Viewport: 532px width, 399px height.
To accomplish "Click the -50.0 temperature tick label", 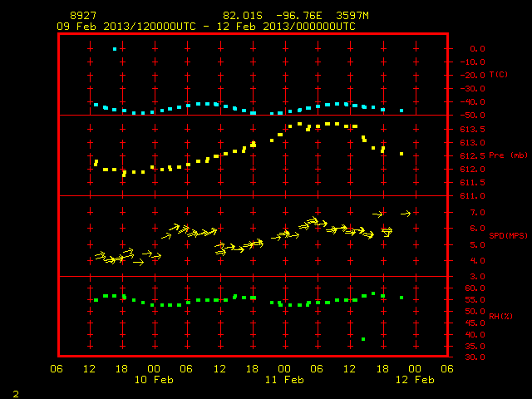I will (472, 116).
